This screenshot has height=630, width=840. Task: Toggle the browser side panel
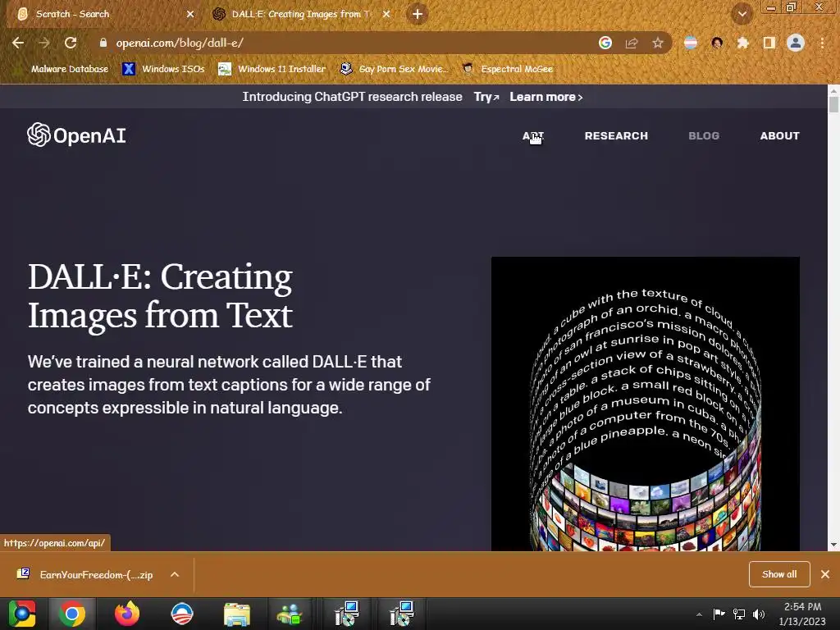769,43
